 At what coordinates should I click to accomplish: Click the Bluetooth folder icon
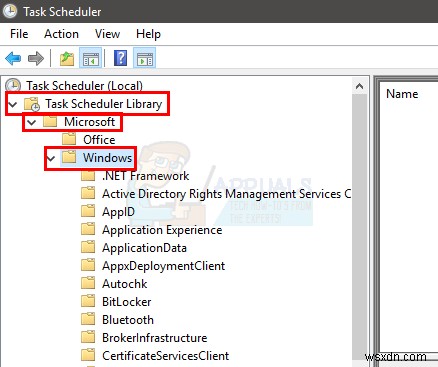coord(88,320)
